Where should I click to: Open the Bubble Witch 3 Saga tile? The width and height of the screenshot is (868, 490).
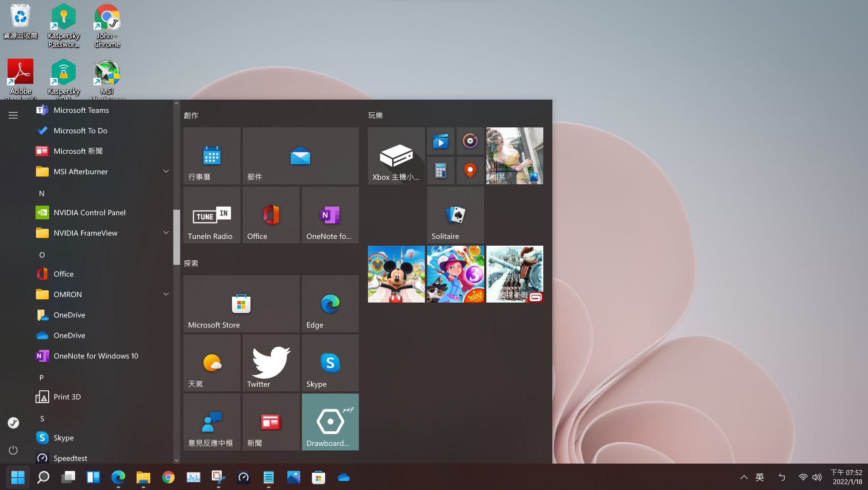coord(455,274)
